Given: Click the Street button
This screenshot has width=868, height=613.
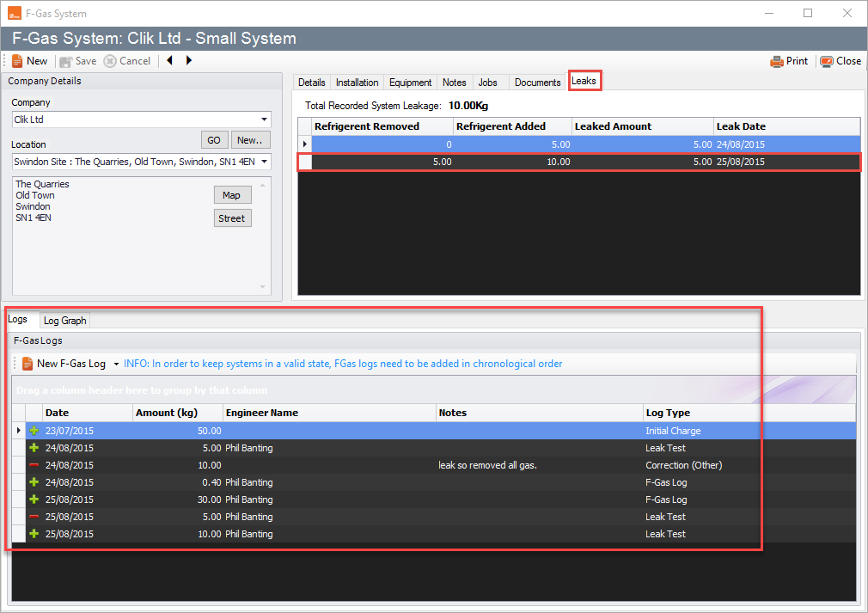Looking at the screenshot, I should click(x=232, y=218).
